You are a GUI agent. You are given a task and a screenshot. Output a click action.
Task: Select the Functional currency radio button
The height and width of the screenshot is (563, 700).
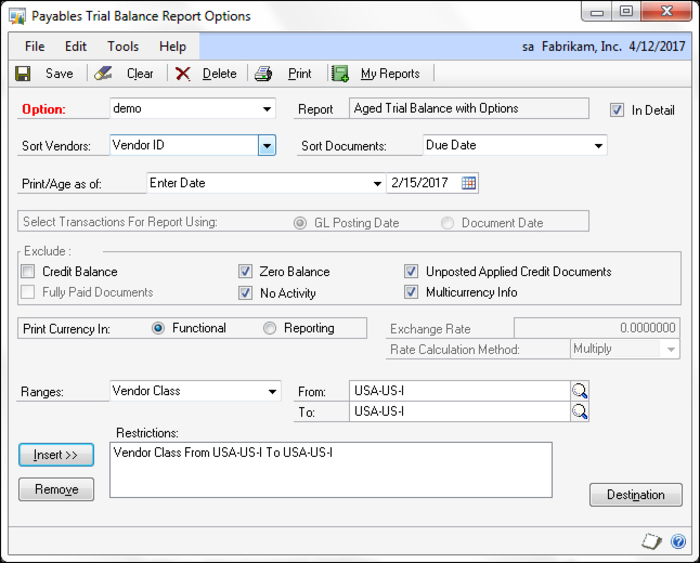click(158, 328)
